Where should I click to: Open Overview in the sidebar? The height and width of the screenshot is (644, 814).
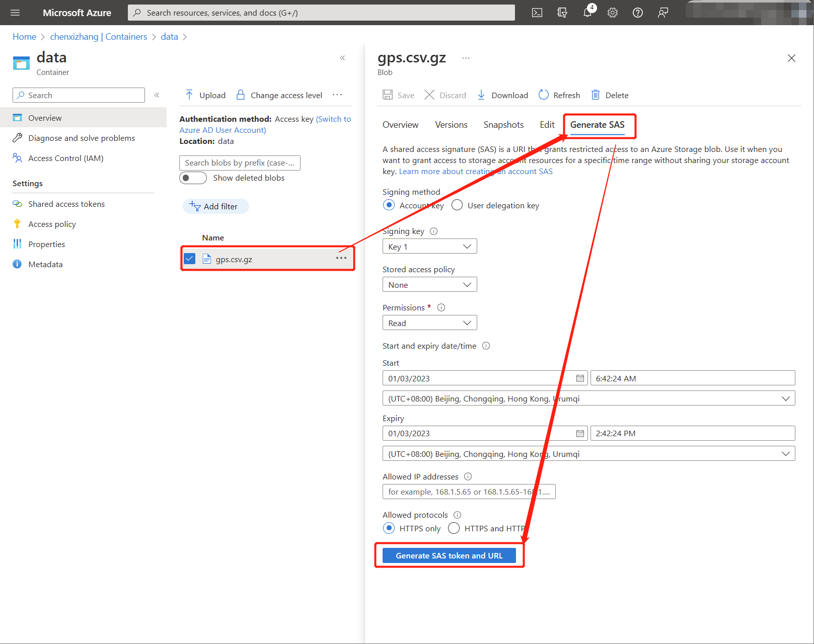pos(83,118)
